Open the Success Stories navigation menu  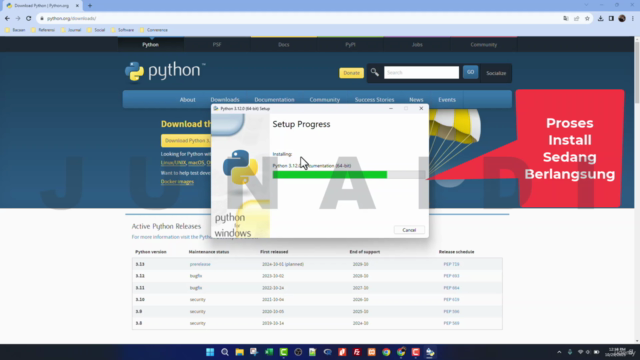374,100
